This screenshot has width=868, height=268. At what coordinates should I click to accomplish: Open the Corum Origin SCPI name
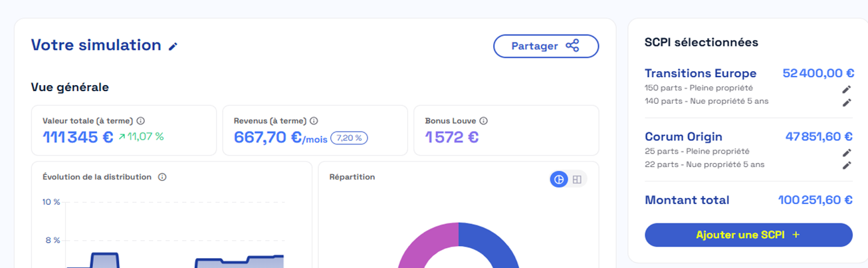[683, 136]
